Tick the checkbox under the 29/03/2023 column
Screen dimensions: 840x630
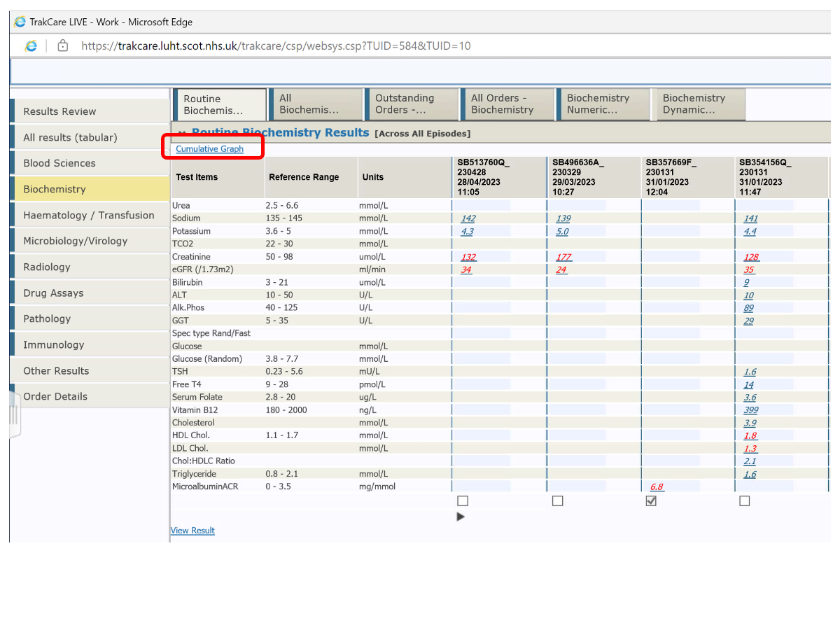tap(557, 501)
